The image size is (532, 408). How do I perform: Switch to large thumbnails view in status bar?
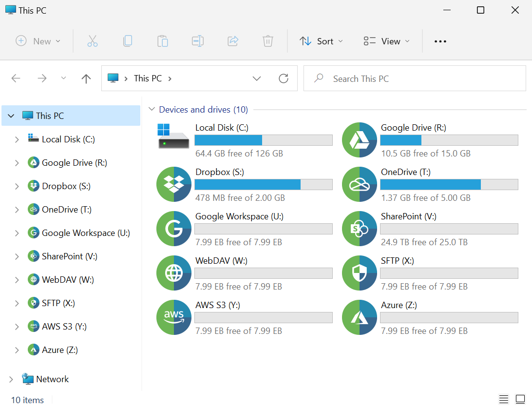520,400
